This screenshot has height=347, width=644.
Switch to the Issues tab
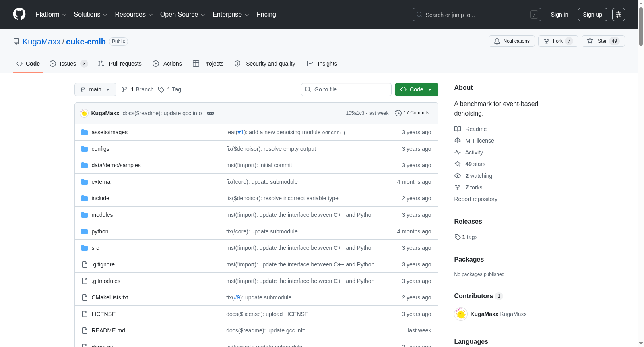coord(68,64)
